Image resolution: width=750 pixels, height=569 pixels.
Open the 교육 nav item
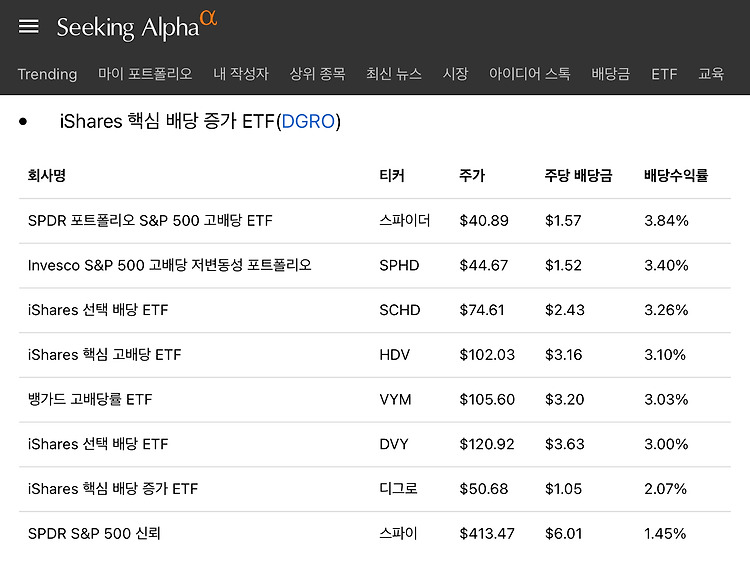click(x=711, y=74)
